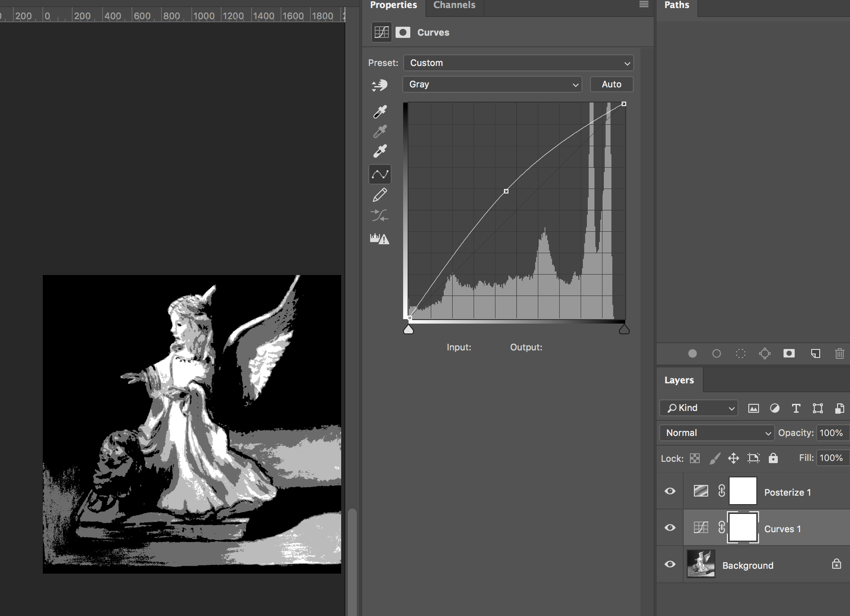The image size is (850, 616).
Task: Click the Opacity value field
Action: point(833,433)
